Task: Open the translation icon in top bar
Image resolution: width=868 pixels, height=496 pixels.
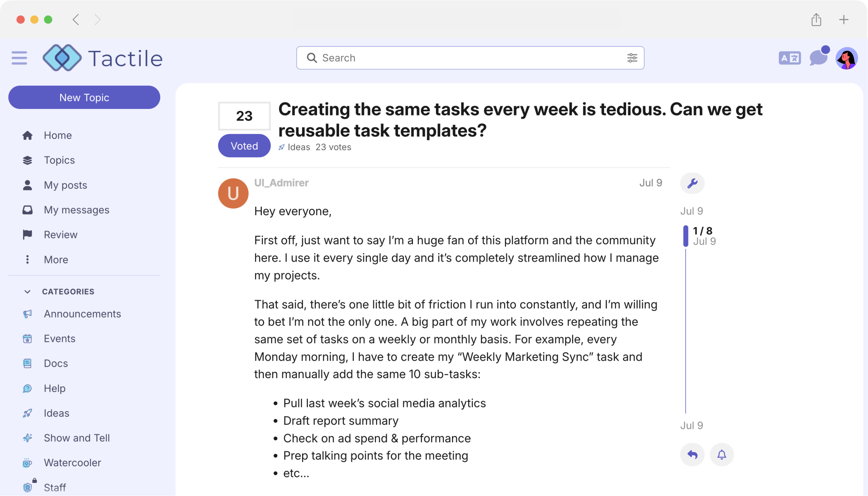Action: pyautogui.click(x=789, y=58)
